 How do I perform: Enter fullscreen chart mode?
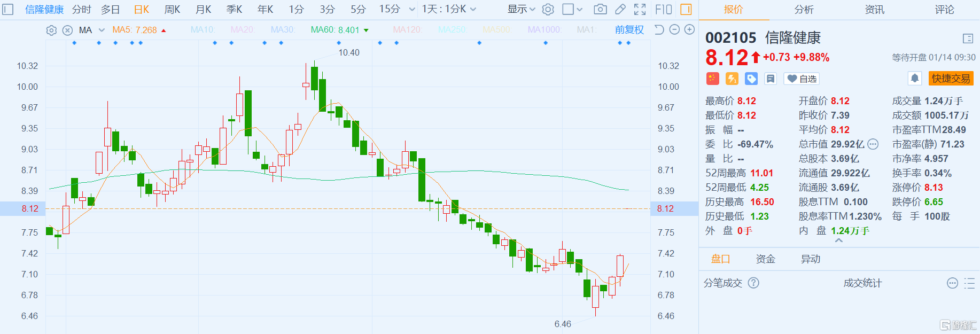pyautogui.click(x=640, y=9)
